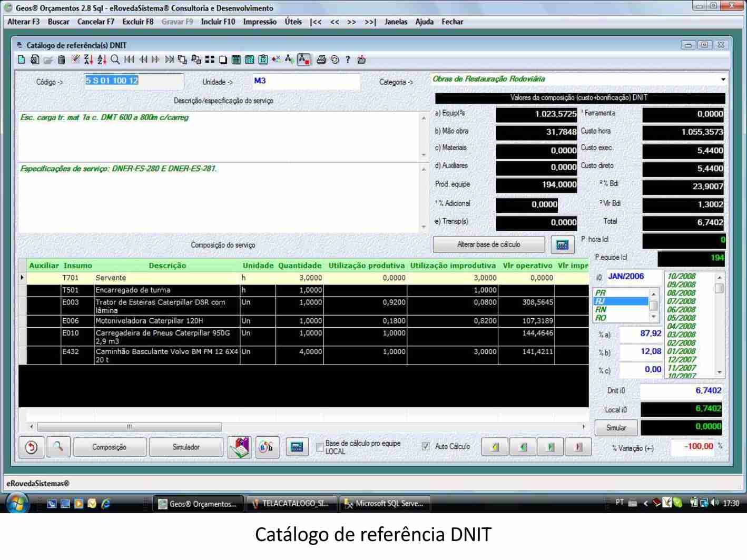Image resolution: width=747 pixels, height=560 pixels.
Task: Sort ascending with the A-Z icon
Action: pyautogui.click(x=102, y=60)
